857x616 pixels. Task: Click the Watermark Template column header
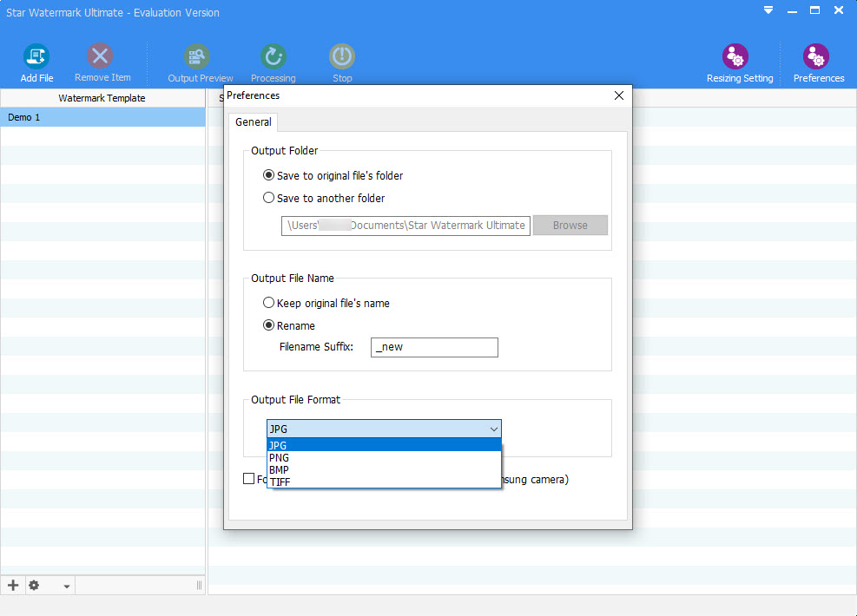pos(102,98)
